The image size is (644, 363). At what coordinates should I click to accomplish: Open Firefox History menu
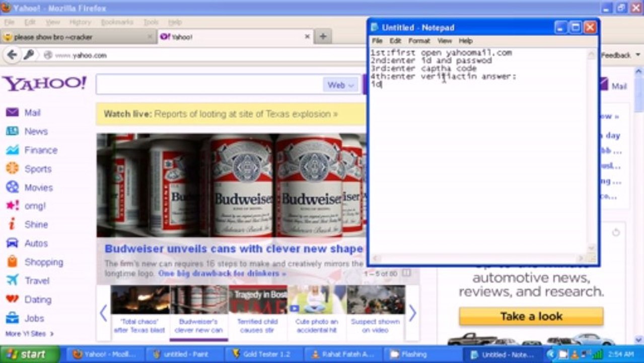(80, 22)
